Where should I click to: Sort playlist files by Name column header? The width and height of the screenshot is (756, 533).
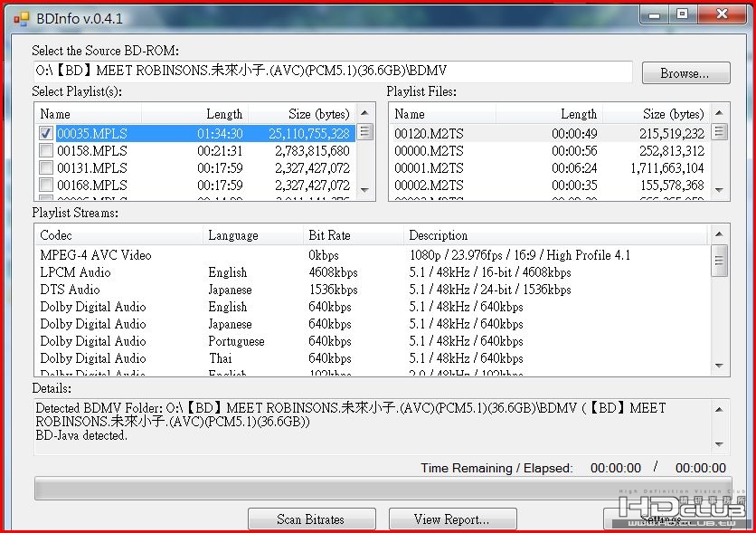442,114
